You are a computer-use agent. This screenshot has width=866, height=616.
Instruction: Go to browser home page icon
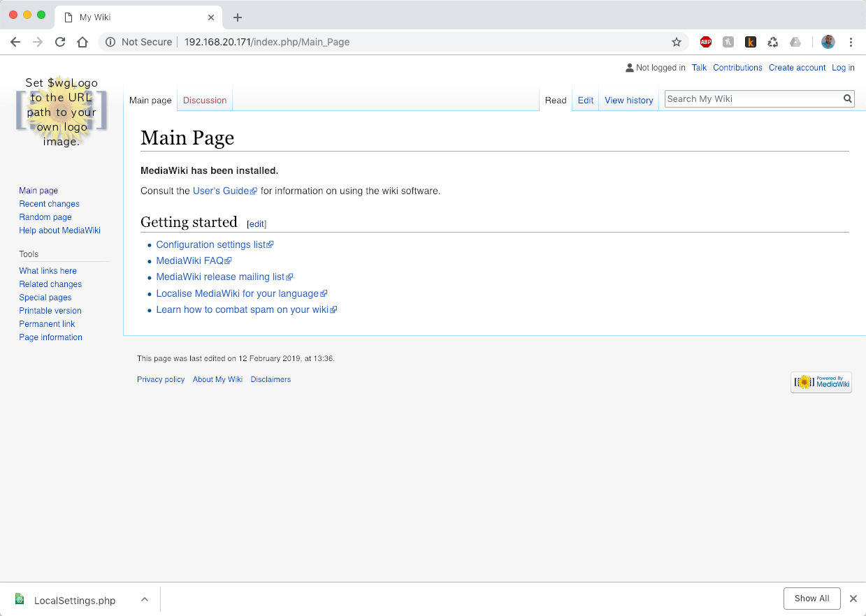[82, 42]
